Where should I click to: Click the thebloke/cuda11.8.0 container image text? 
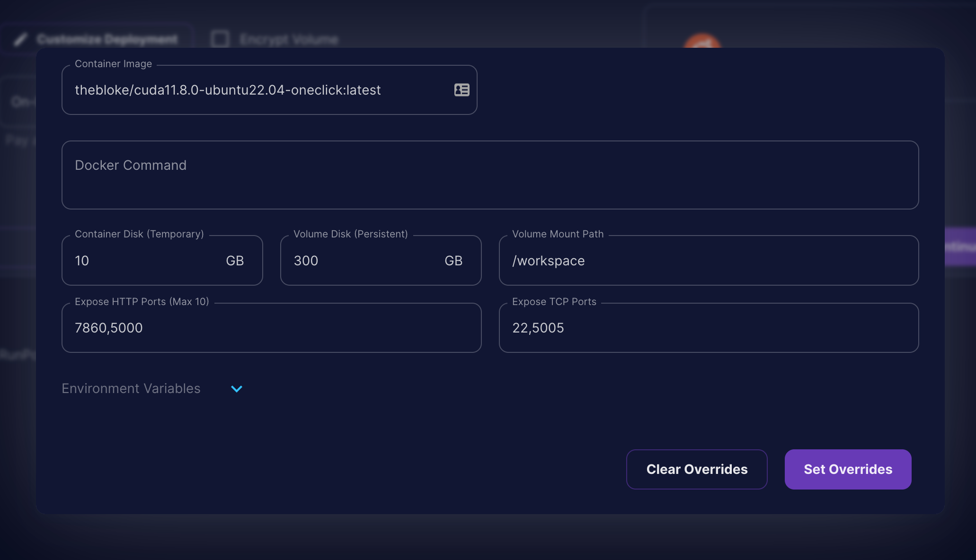click(228, 90)
